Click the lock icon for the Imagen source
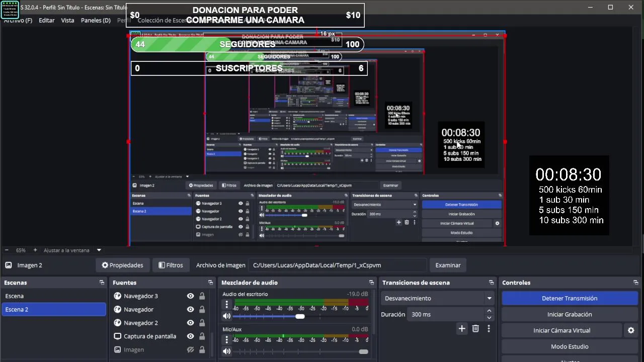The image size is (644, 362). click(202, 349)
